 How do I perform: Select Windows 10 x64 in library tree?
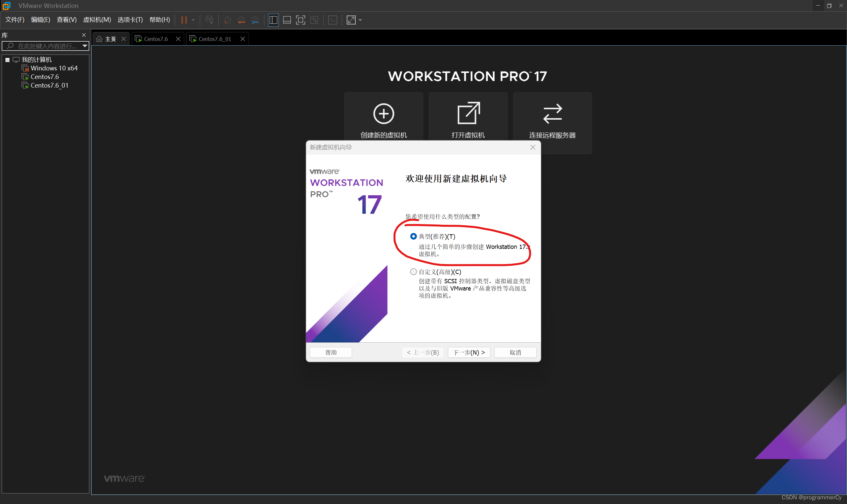[54, 68]
